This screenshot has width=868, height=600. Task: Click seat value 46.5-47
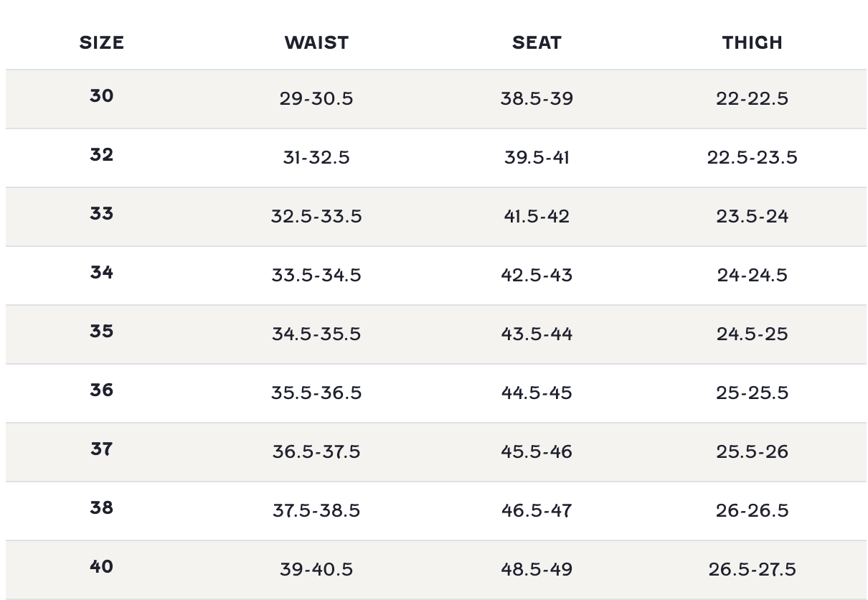[x=537, y=510]
